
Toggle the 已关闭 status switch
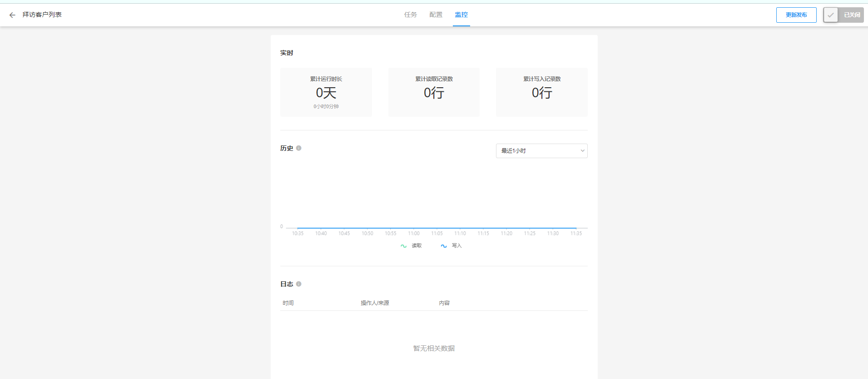[x=843, y=15]
